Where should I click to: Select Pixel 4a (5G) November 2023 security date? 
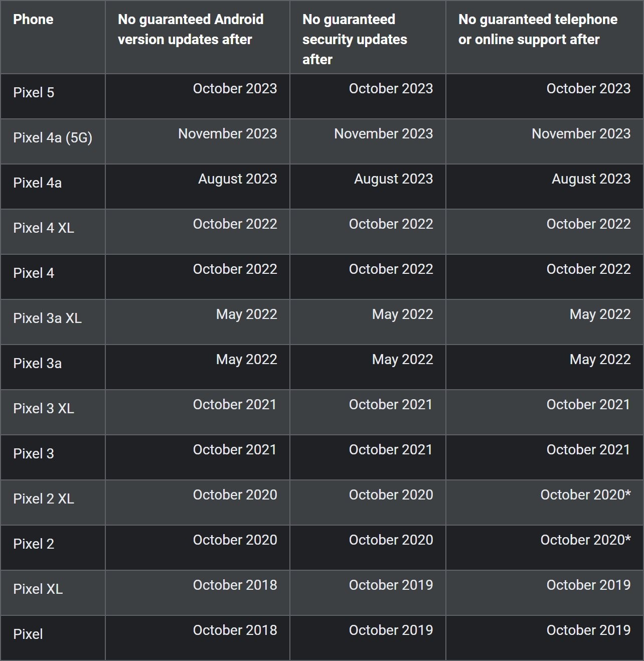pyautogui.click(x=383, y=134)
